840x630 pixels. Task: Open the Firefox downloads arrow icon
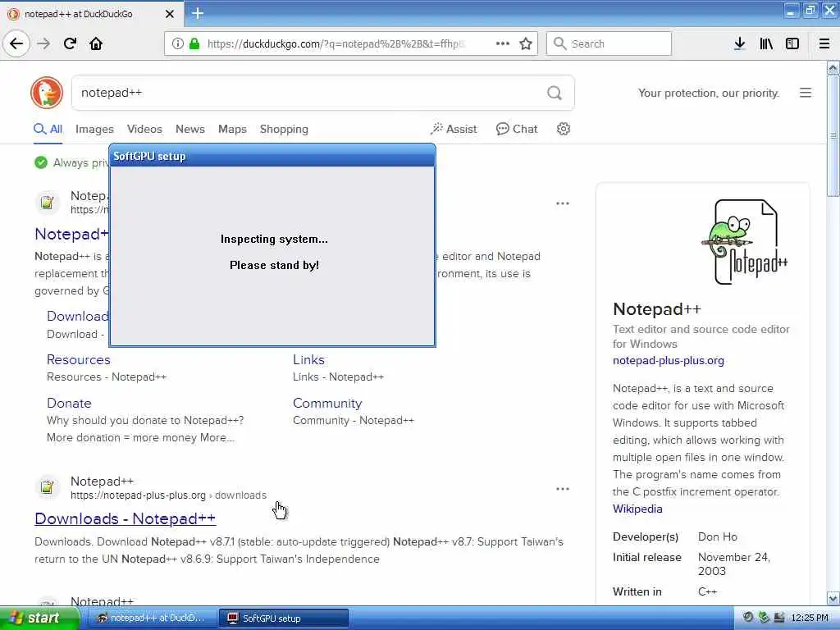pos(739,43)
